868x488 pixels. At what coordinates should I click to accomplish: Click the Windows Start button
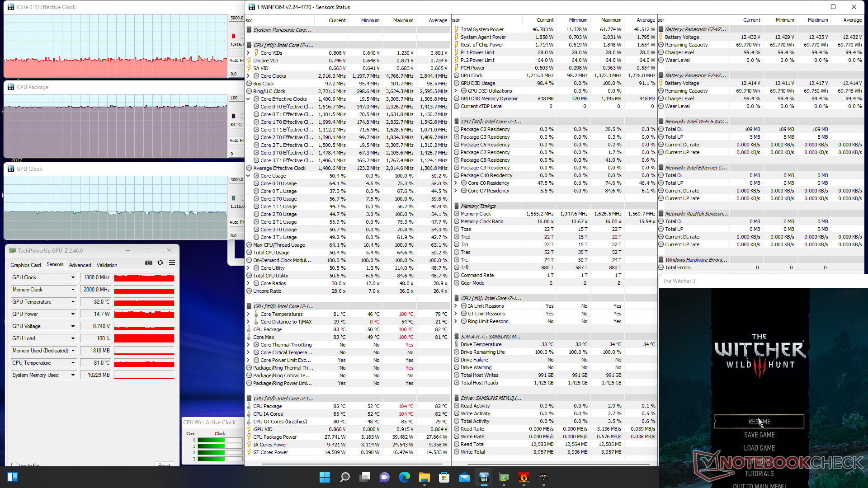(x=325, y=477)
